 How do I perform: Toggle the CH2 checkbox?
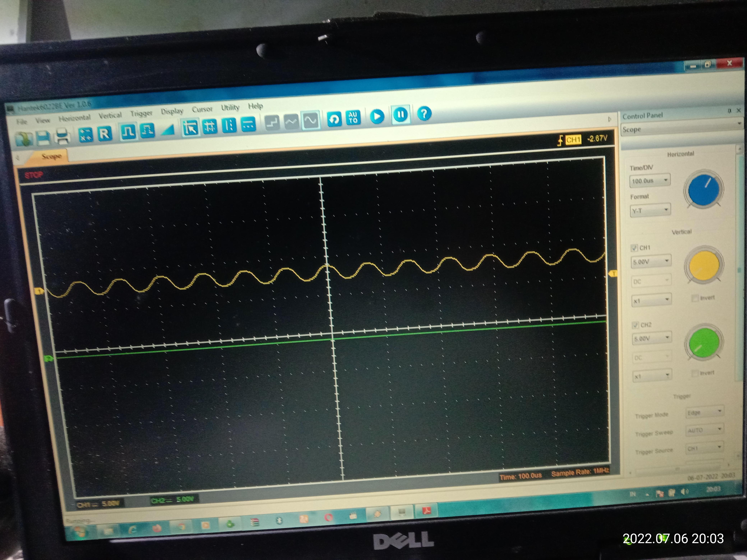click(635, 325)
